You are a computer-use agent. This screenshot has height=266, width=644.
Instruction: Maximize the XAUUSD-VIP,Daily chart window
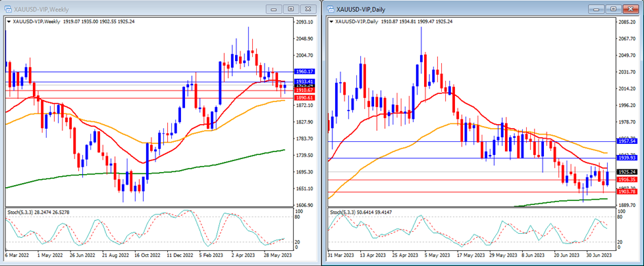click(x=613, y=9)
